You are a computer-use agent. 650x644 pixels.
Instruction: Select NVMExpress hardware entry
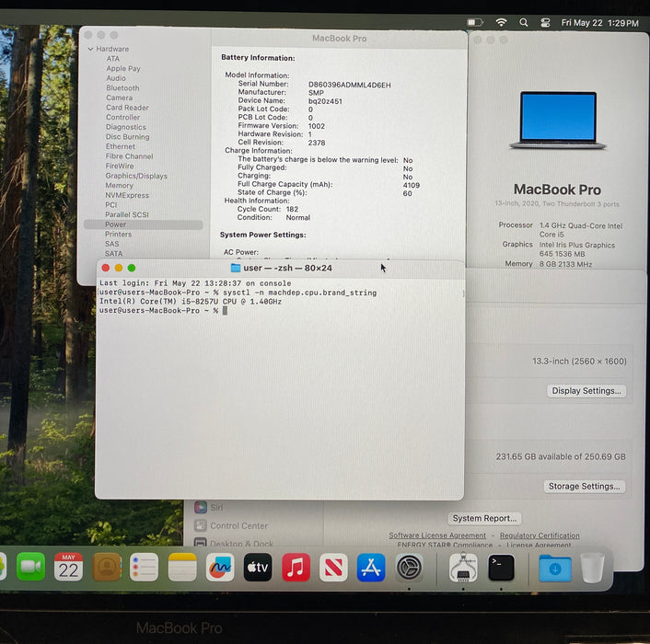click(x=127, y=195)
